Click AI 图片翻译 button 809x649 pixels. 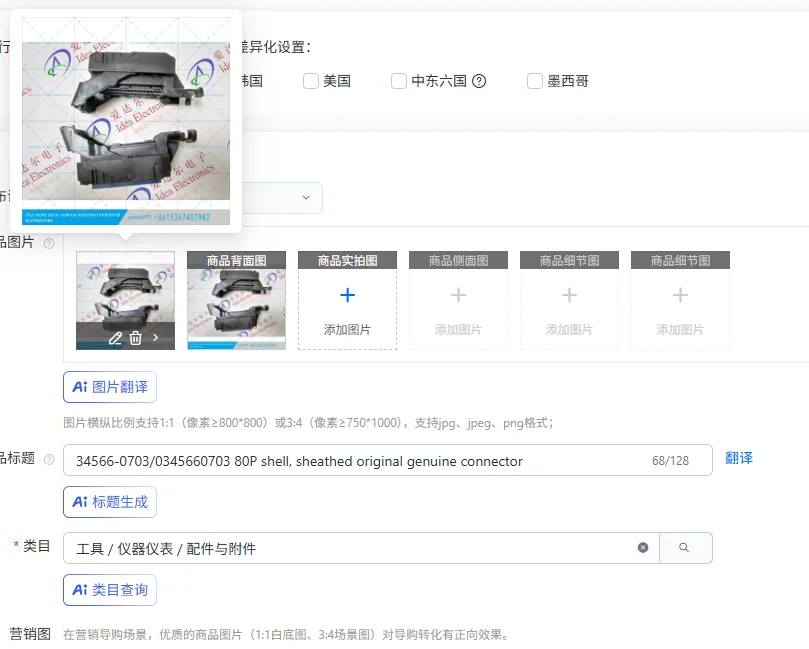pos(110,387)
